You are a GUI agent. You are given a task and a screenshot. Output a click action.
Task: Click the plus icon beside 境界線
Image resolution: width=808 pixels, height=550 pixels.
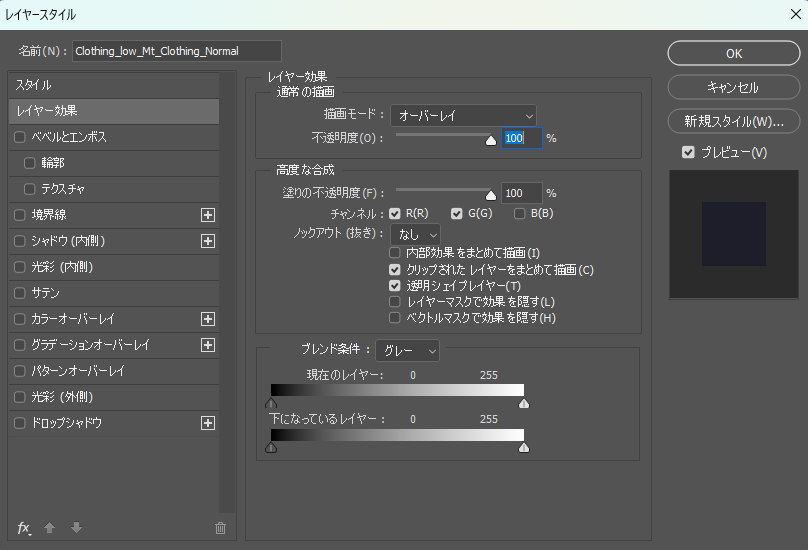point(208,215)
